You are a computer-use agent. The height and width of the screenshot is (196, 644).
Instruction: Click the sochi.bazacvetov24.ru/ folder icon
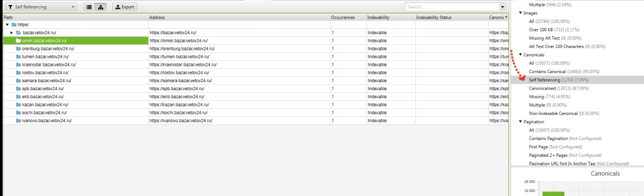pos(19,113)
